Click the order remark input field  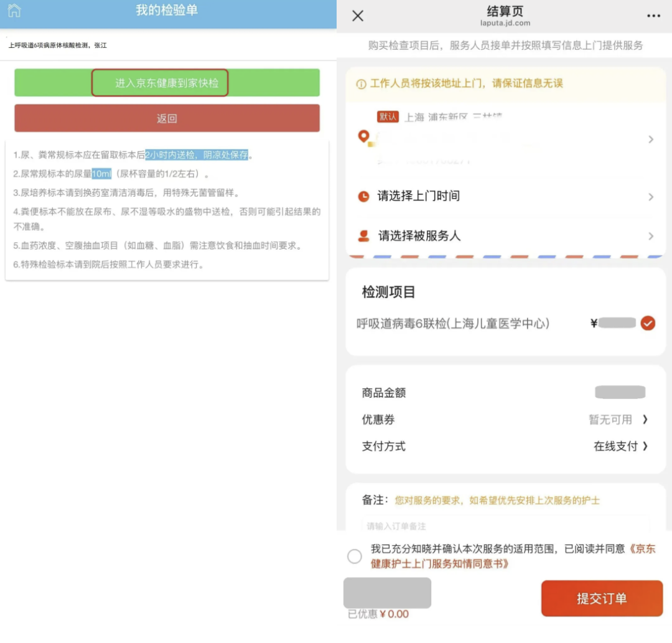click(x=505, y=526)
